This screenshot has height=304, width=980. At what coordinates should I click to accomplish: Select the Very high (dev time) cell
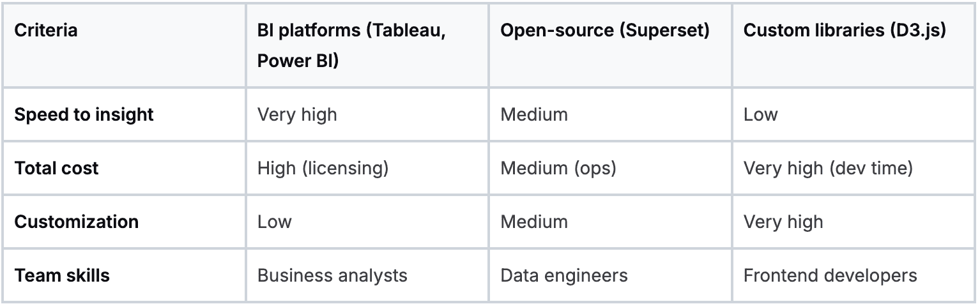pyautogui.click(x=828, y=169)
